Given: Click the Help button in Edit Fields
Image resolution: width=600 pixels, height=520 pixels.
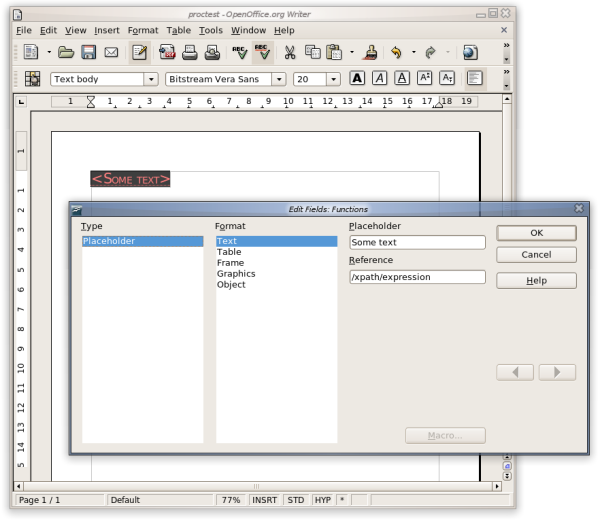Looking at the screenshot, I should pyautogui.click(x=536, y=280).
